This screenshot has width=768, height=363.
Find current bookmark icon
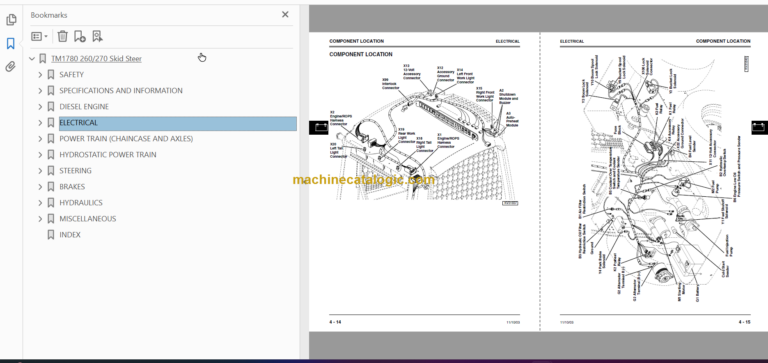pyautogui.click(x=97, y=36)
